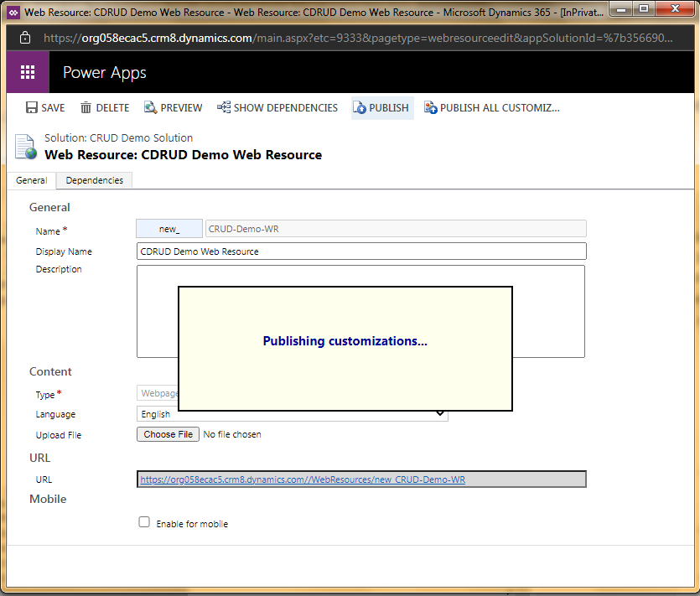Click the web resource page icon
700x596 pixels.
pos(25,147)
